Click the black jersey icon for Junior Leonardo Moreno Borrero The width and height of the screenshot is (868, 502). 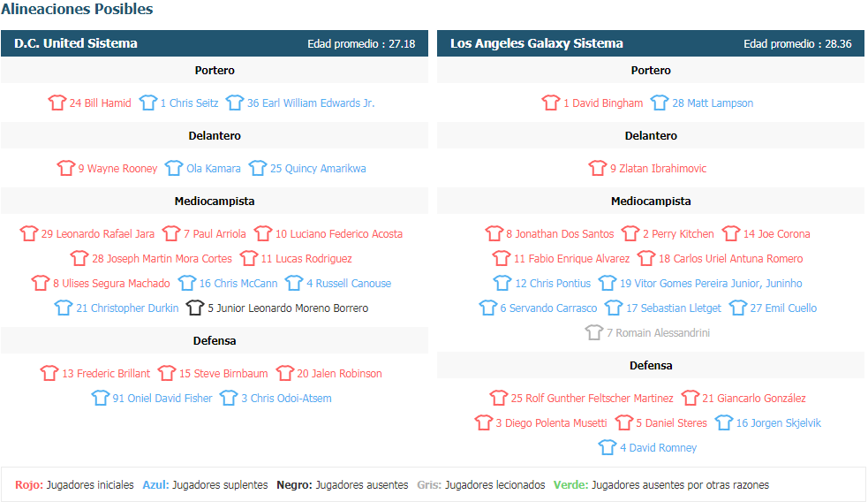coord(195,308)
